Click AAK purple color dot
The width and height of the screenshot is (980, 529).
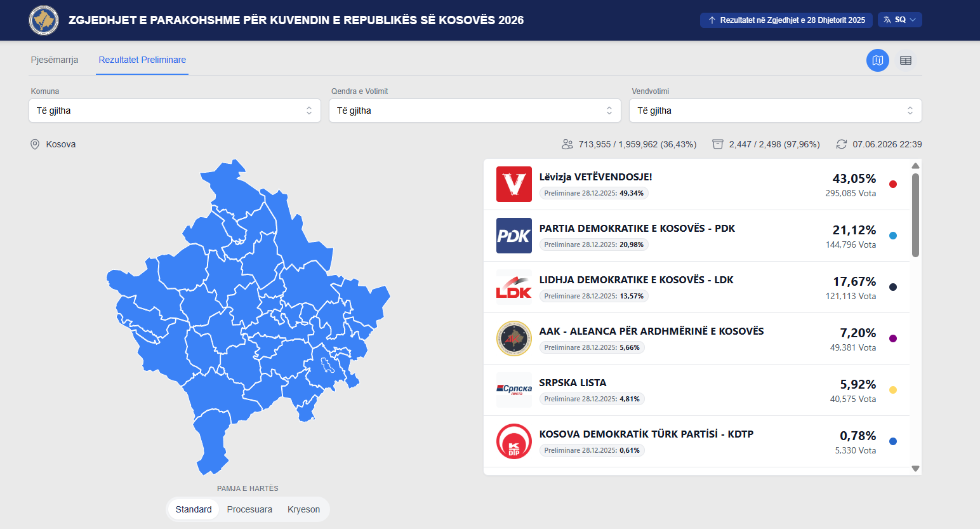click(893, 338)
